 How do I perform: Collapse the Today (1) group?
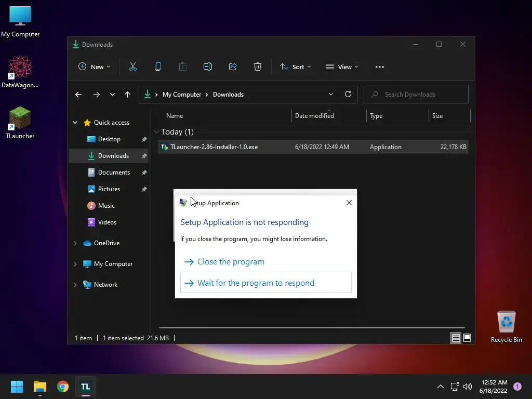[x=156, y=131]
